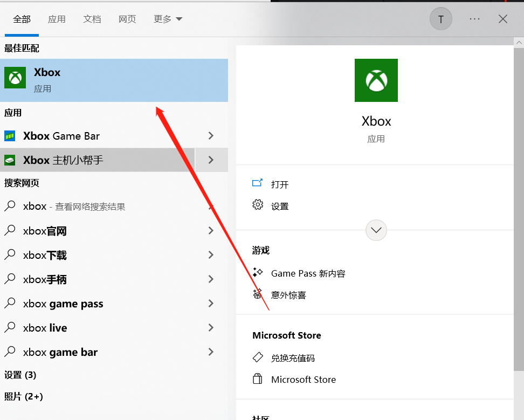Viewport: 524px width, 420px height.
Task: Select the xbox game pass suggestion
Action: [63, 304]
